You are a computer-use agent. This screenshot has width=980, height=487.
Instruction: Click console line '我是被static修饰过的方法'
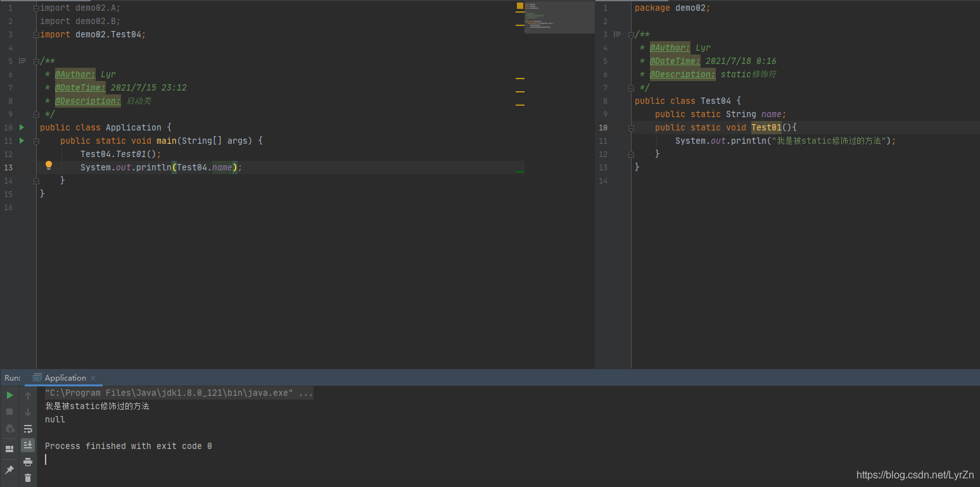click(97, 406)
